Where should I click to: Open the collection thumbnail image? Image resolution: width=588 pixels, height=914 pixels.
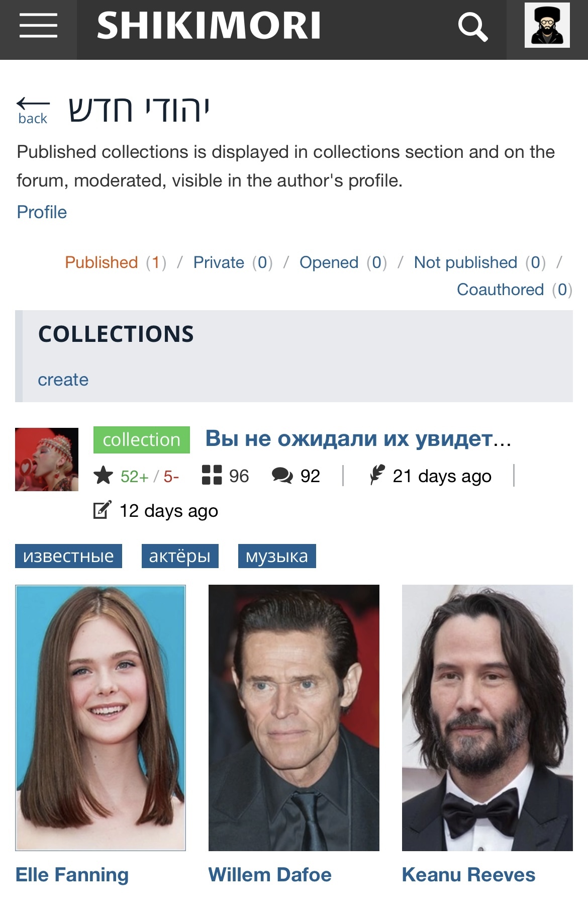(x=47, y=460)
